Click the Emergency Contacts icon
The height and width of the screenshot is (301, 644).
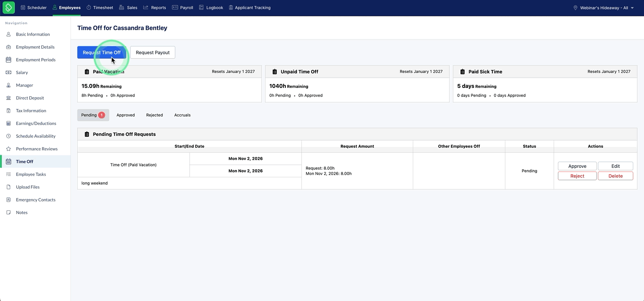(x=8, y=200)
